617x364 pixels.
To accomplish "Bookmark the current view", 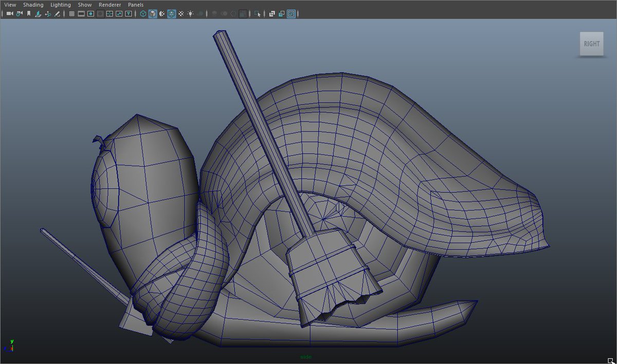I will coord(28,14).
